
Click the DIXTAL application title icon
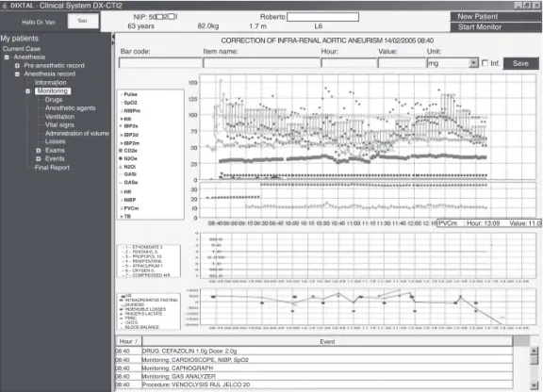[x=4, y=6]
